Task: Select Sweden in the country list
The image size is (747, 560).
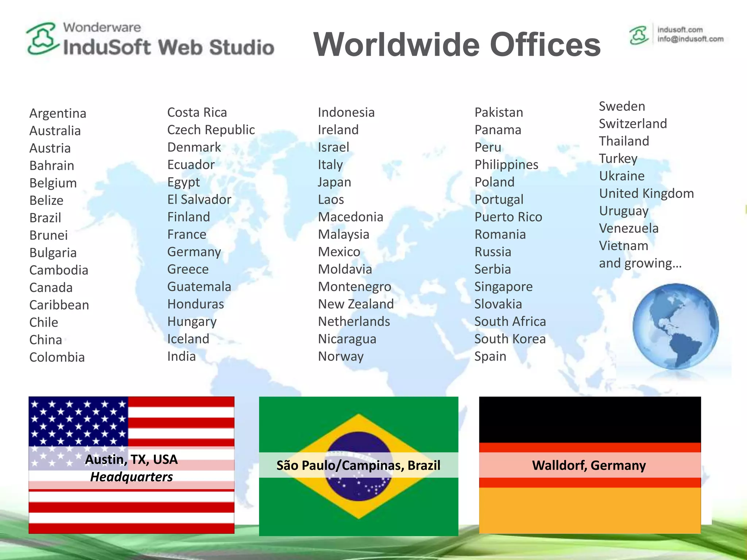Action: [x=622, y=106]
